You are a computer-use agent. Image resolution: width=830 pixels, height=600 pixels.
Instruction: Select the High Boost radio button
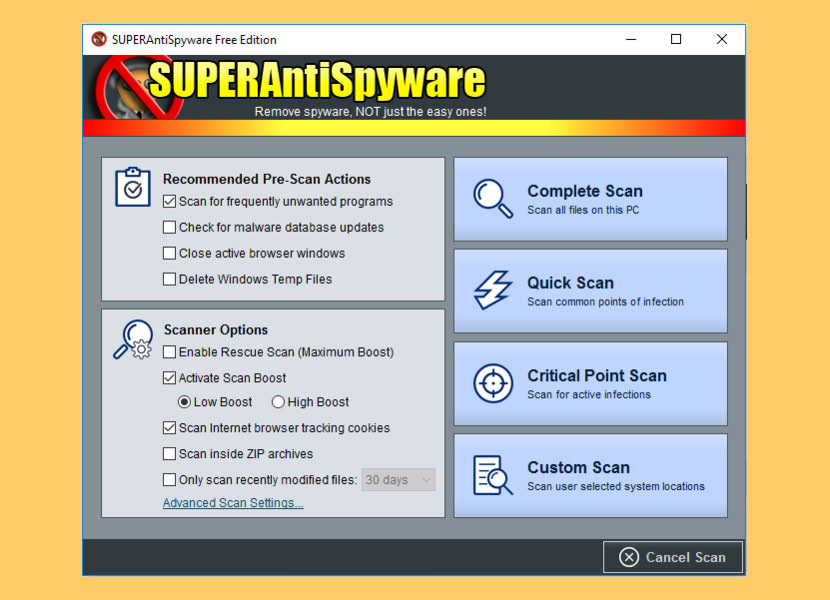(278, 402)
